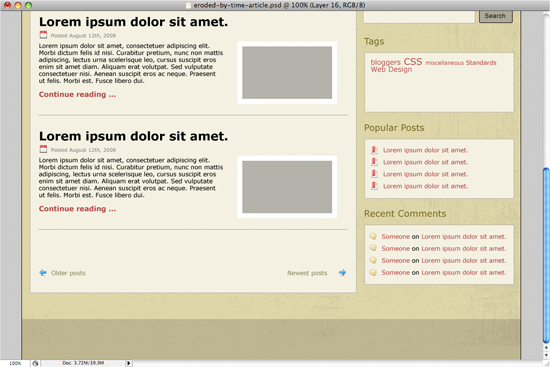This screenshot has height=367, width=550.
Task: Click the status bar icon next to zoom field
Action: point(35,363)
